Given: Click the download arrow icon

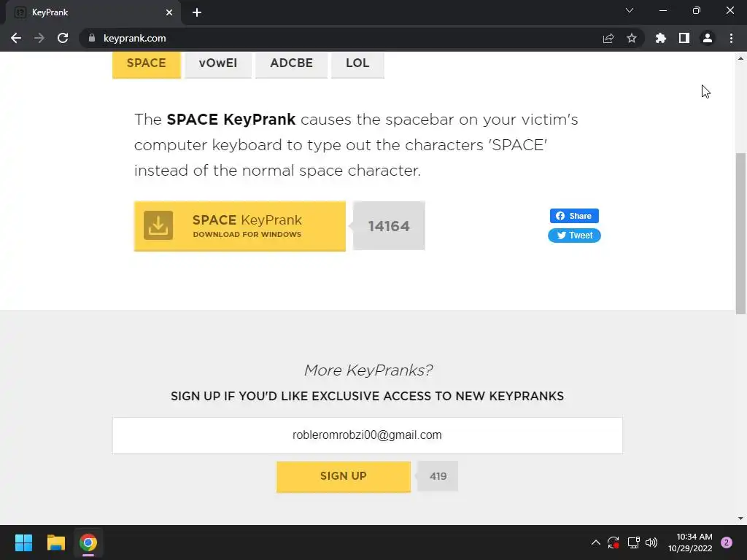Looking at the screenshot, I should [x=158, y=225].
